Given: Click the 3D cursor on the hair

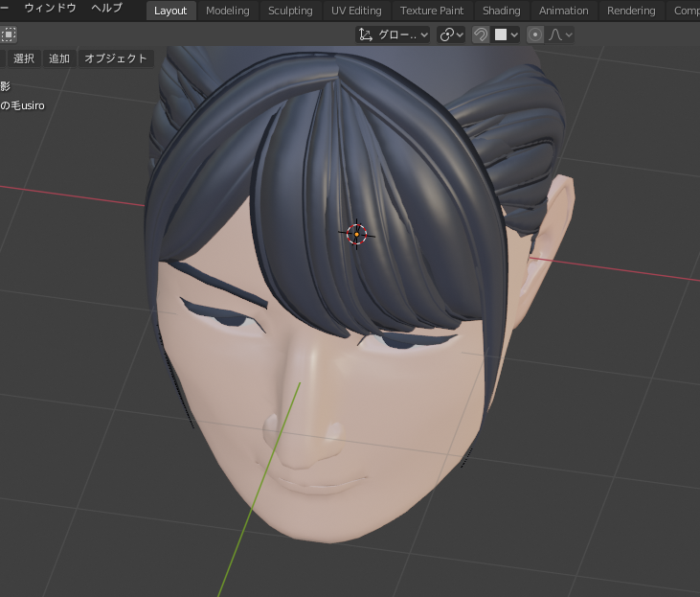Looking at the screenshot, I should point(356,234).
